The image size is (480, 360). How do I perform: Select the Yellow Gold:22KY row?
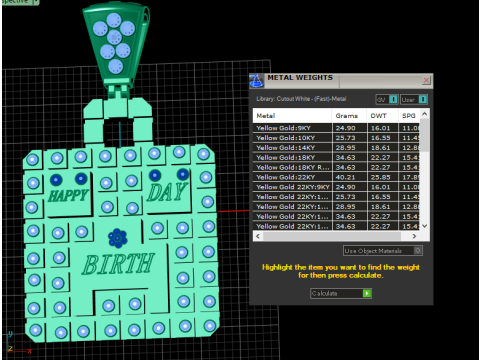tap(336, 177)
